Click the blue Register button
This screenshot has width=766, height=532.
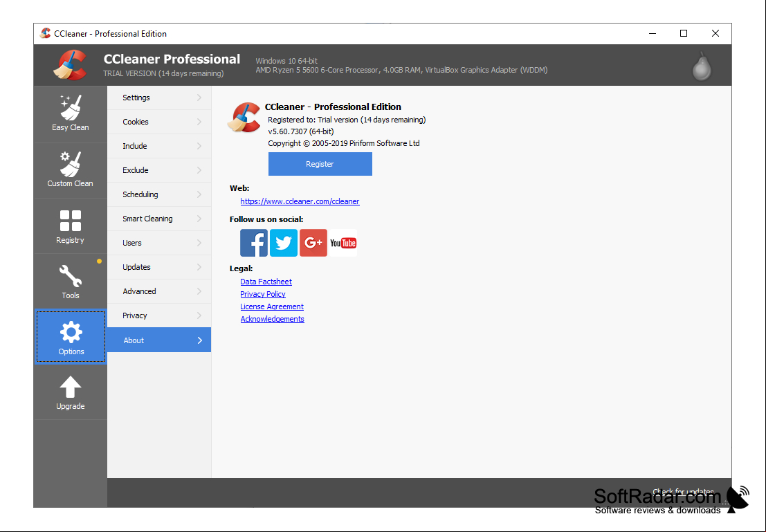click(x=320, y=164)
